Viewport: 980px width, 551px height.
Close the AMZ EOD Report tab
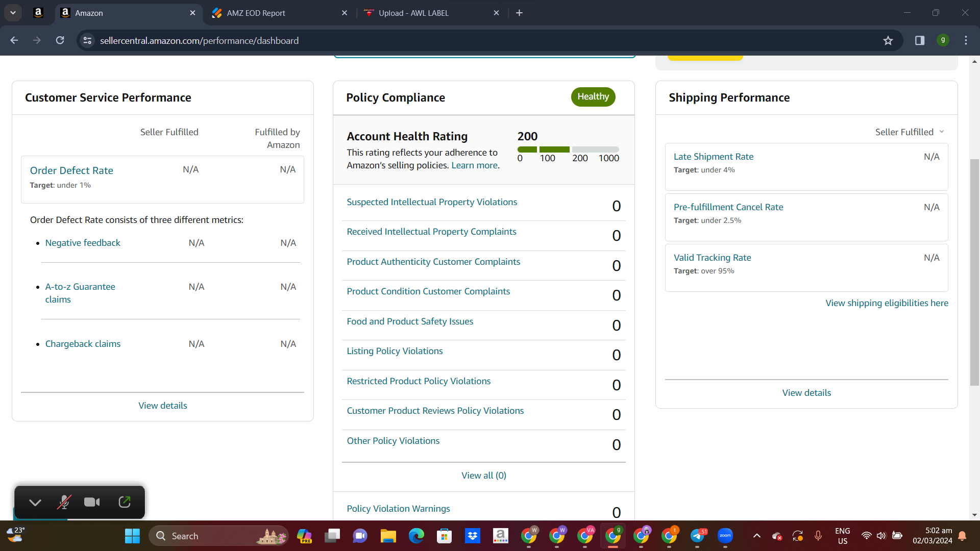[x=345, y=13]
